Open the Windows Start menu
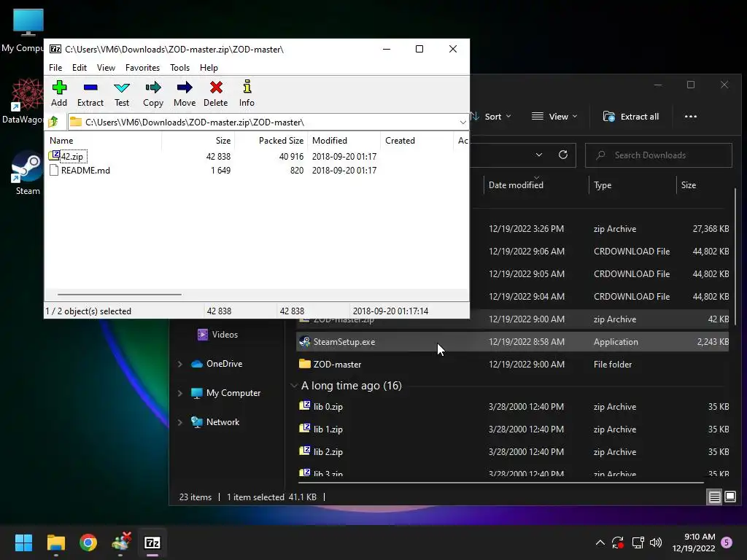The image size is (747, 560). (23, 542)
